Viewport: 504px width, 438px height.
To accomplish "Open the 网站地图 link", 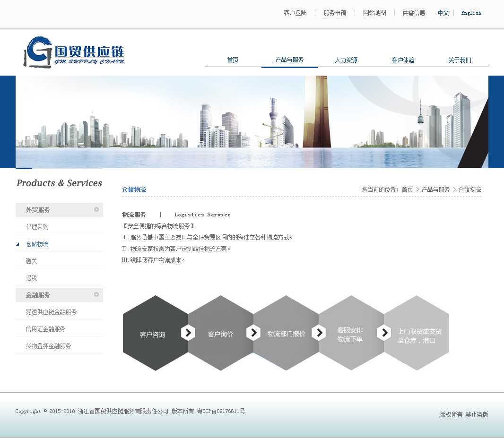I will [x=374, y=13].
